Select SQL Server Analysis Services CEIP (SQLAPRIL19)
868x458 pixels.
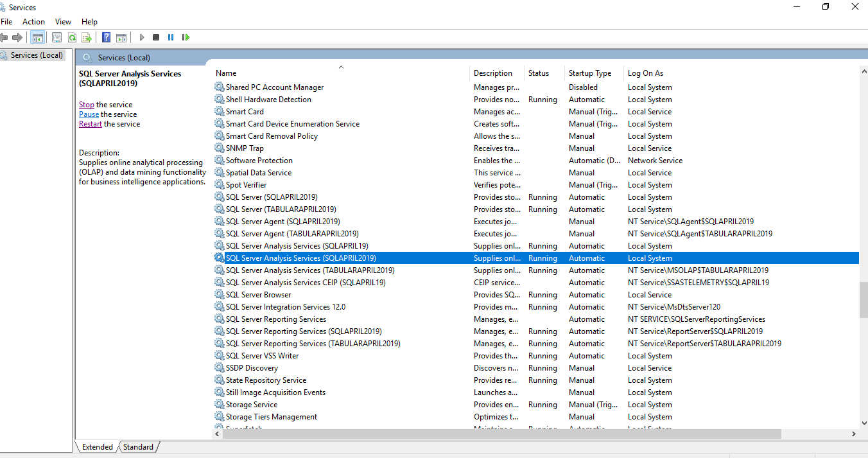[536, 283]
